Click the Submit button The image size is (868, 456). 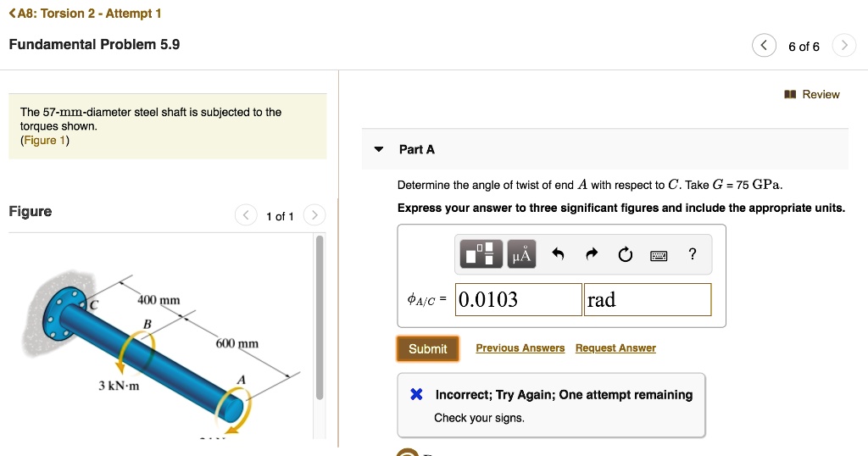coord(427,348)
